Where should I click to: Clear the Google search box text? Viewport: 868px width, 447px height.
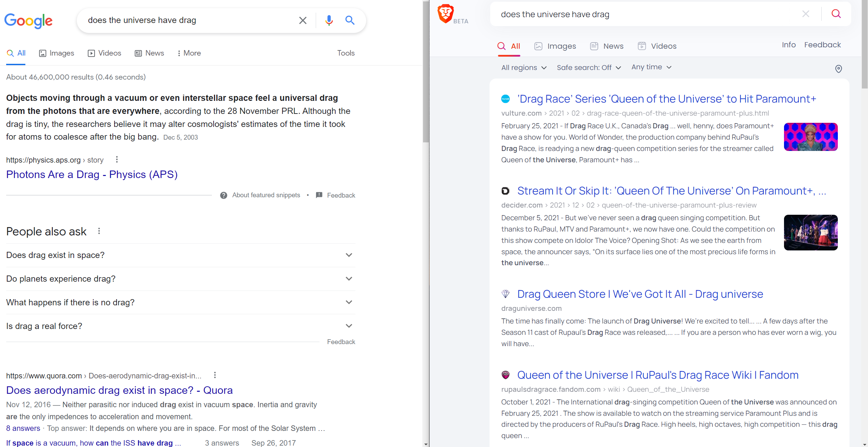303,20
